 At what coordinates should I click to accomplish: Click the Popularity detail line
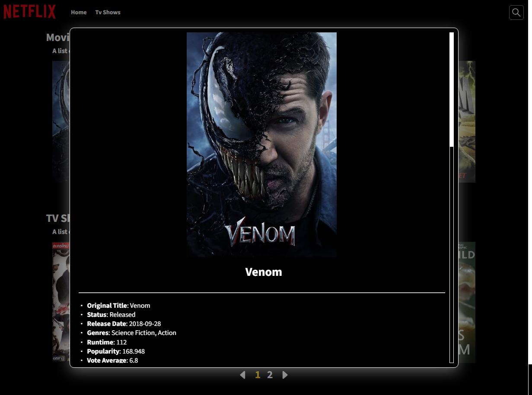115,351
